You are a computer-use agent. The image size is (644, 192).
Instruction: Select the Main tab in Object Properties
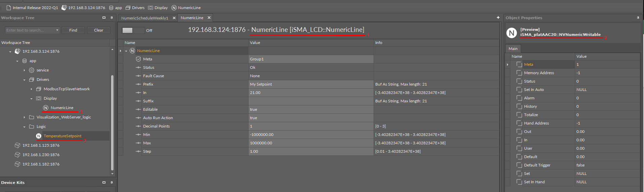(513, 49)
